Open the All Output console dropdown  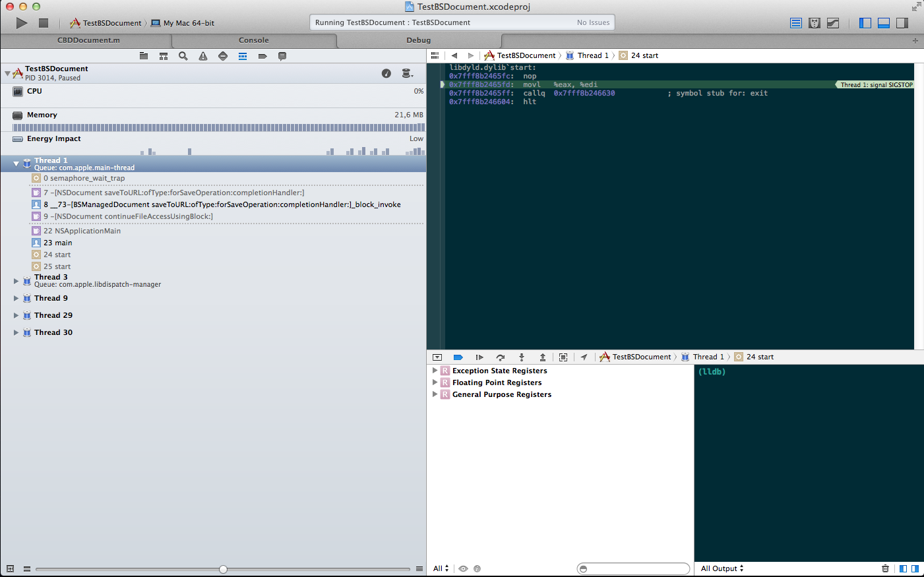[x=722, y=568]
